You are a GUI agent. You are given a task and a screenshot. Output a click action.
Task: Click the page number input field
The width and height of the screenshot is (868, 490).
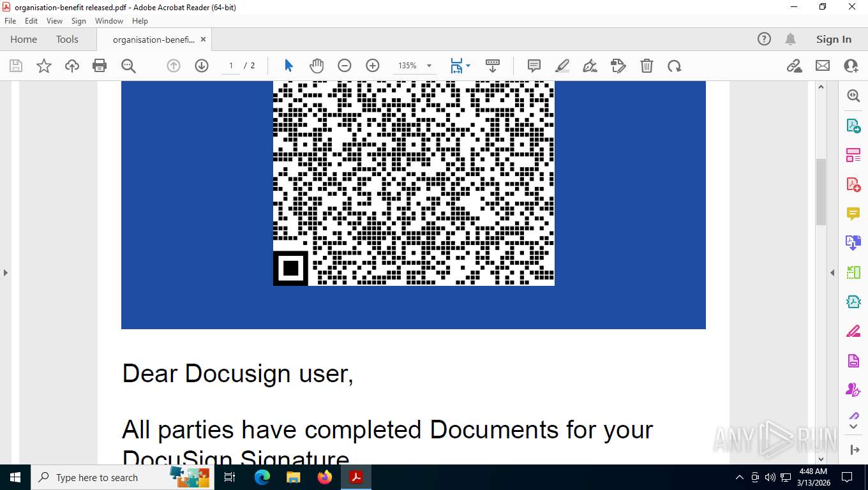click(231, 66)
